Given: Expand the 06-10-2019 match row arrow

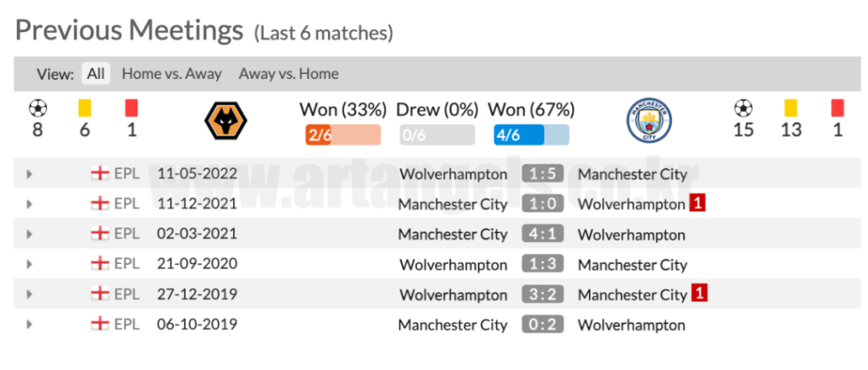Looking at the screenshot, I should (x=30, y=324).
